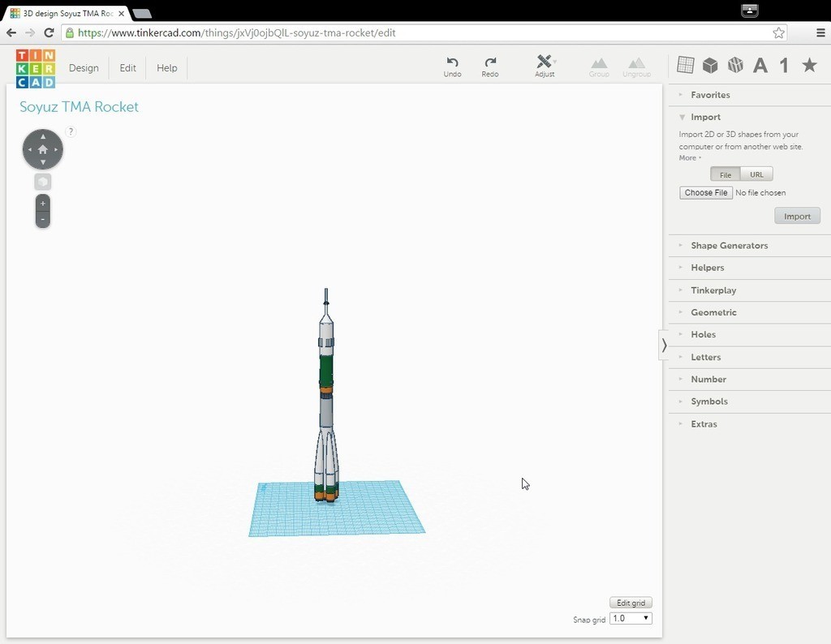The width and height of the screenshot is (831, 644).
Task: Select the File import mode
Action: pos(726,174)
